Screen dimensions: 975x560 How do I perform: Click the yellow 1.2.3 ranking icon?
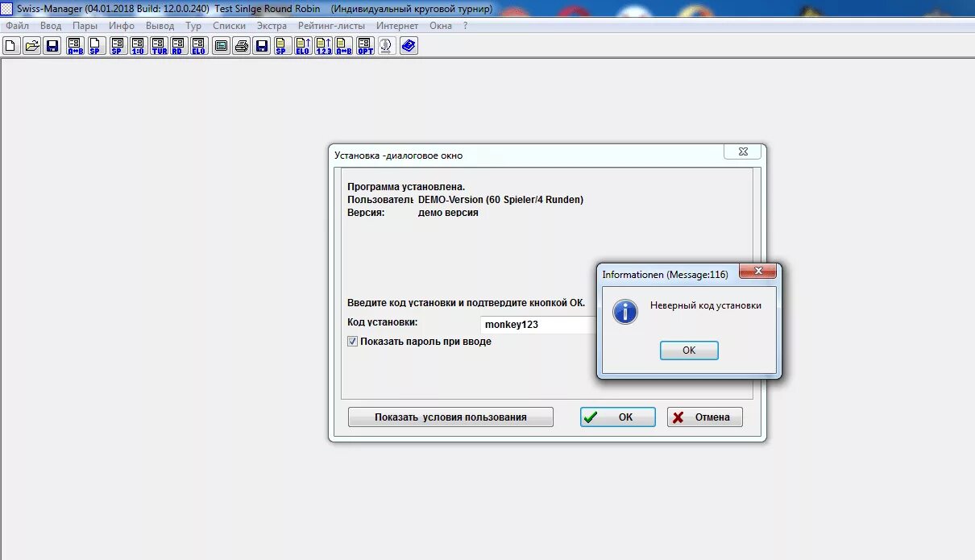pos(324,46)
